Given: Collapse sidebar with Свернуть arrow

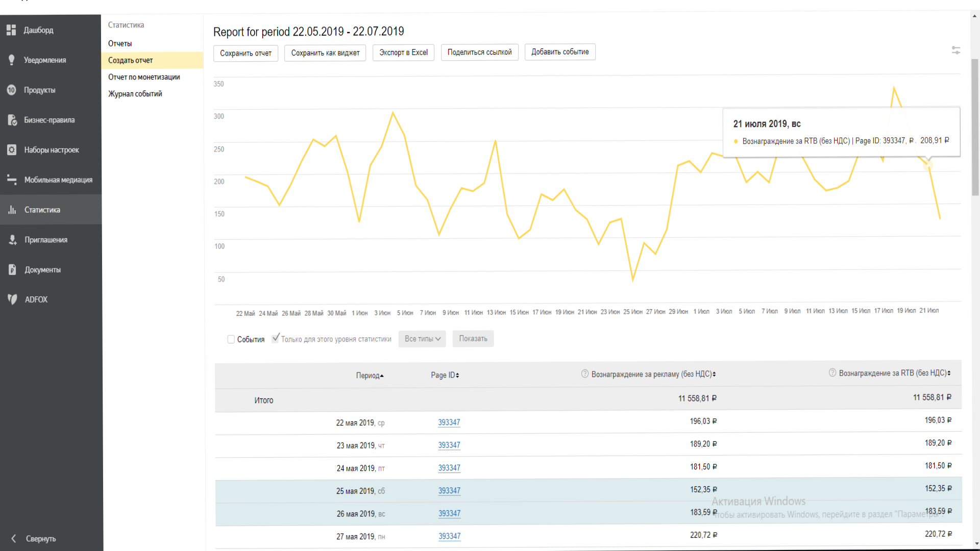Looking at the screenshot, I should click(14, 539).
